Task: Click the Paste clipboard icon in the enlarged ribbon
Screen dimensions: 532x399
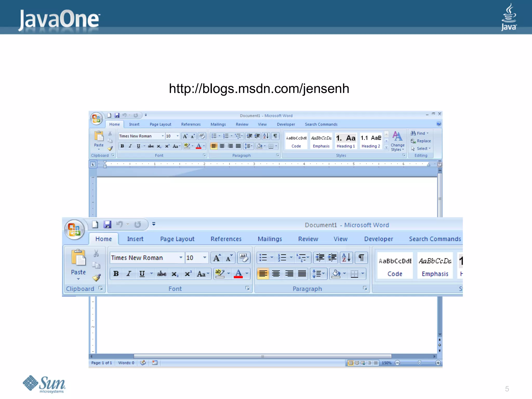Action: click(78, 258)
